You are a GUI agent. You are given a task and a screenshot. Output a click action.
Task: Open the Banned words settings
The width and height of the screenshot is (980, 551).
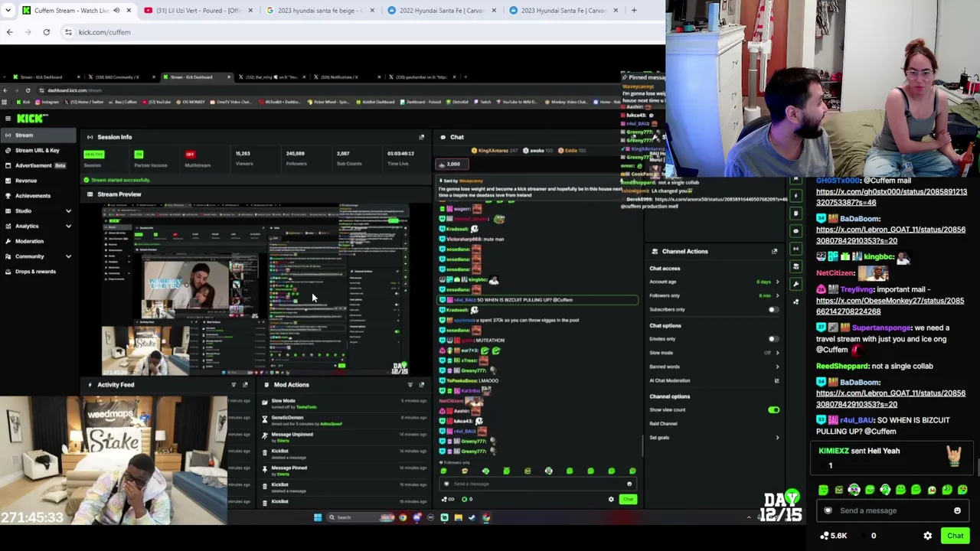(x=714, y=367)
